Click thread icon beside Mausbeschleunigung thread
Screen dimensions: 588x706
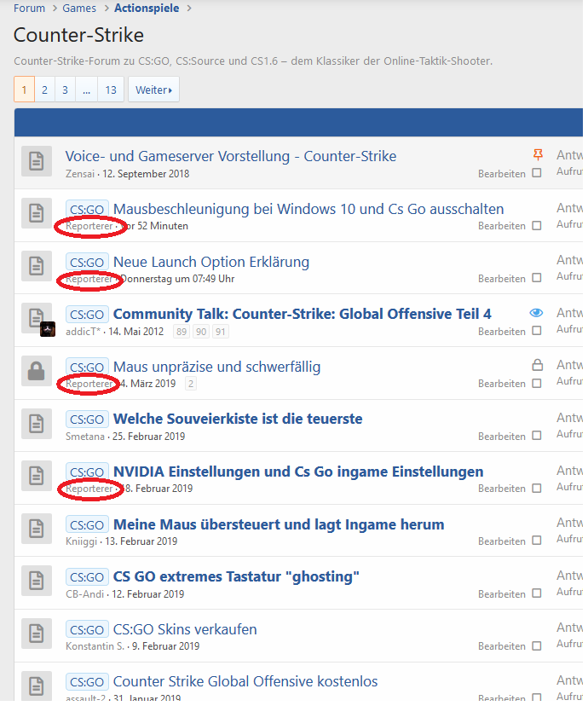click(x=37, y=213)
